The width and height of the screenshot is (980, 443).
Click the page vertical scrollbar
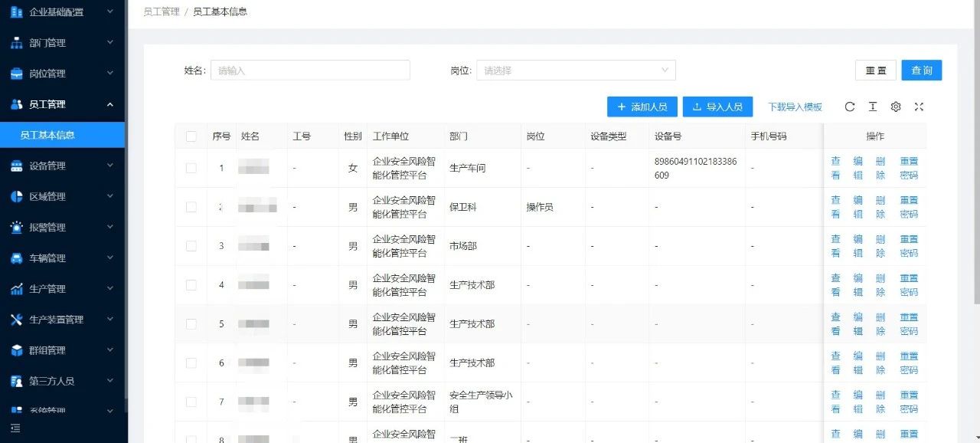pyautogui.click(x=975, y=153)
